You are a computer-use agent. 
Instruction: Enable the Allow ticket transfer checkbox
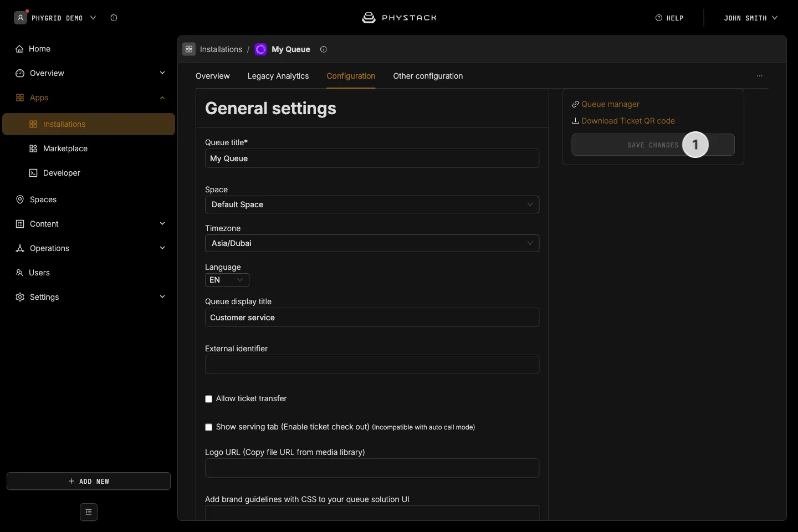(x=208, y=399)
